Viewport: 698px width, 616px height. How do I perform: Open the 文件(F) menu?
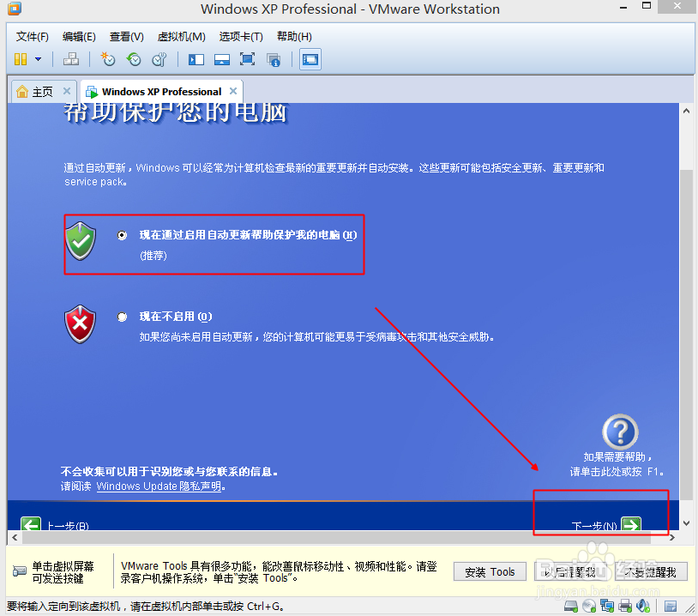click(32, 37)
